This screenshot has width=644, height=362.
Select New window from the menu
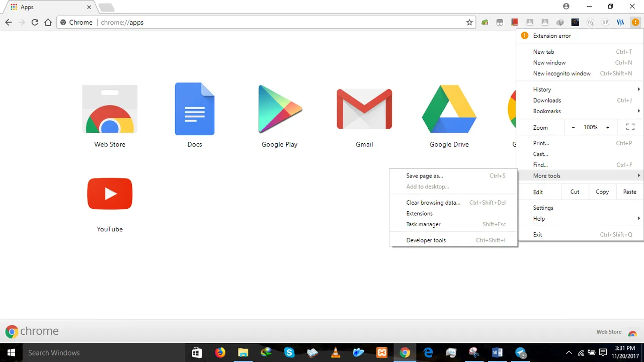point(580,63)
